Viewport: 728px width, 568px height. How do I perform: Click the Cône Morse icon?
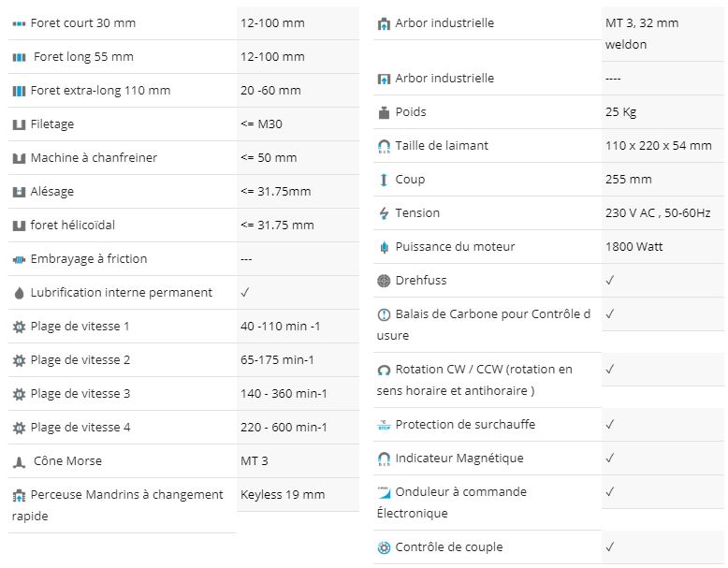point(19,462)
